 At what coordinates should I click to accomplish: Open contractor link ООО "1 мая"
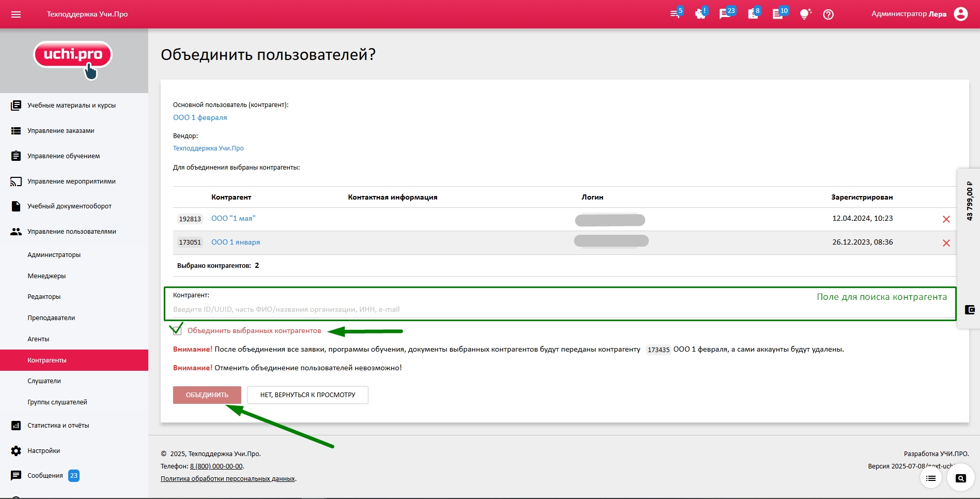pyautogui.click(x=234, y=219)
